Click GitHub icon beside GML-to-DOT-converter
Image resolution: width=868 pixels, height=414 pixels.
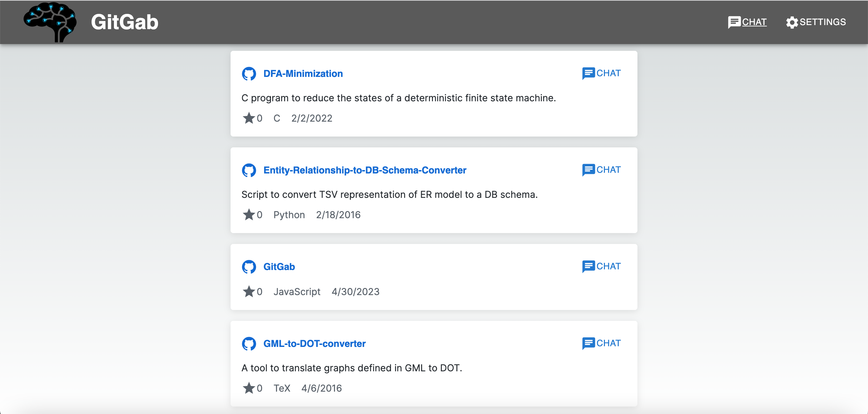coord(249,344)
